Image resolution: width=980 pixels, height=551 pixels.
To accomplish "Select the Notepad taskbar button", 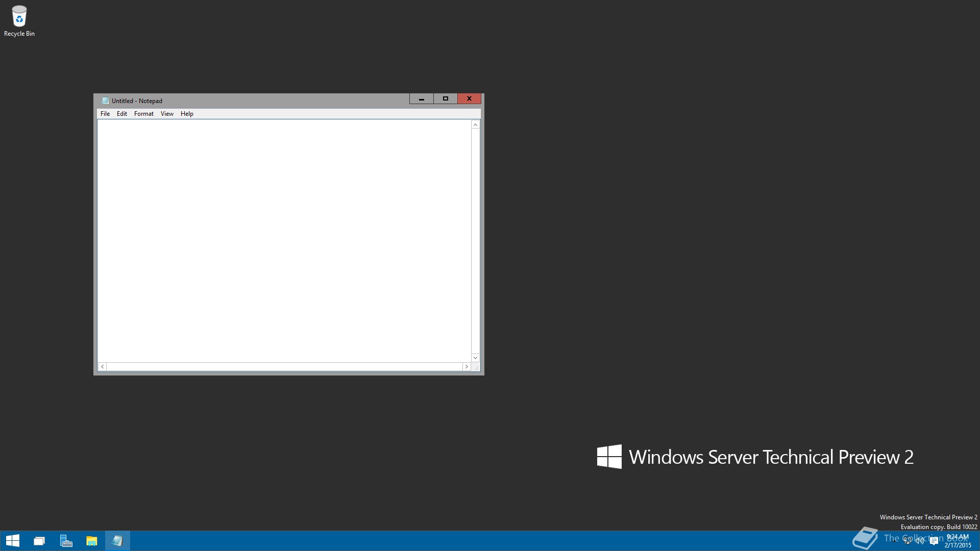I will pos(117,541).
